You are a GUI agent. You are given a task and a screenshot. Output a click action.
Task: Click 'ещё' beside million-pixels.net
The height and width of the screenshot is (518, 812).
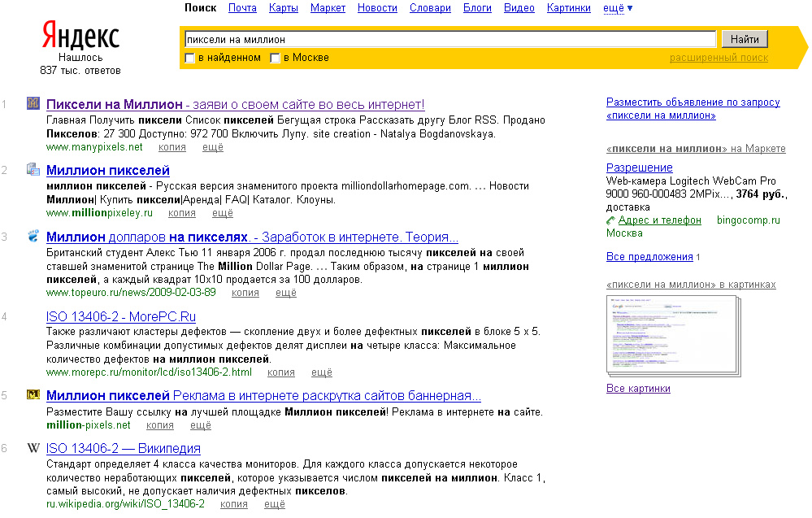point(201,425)
